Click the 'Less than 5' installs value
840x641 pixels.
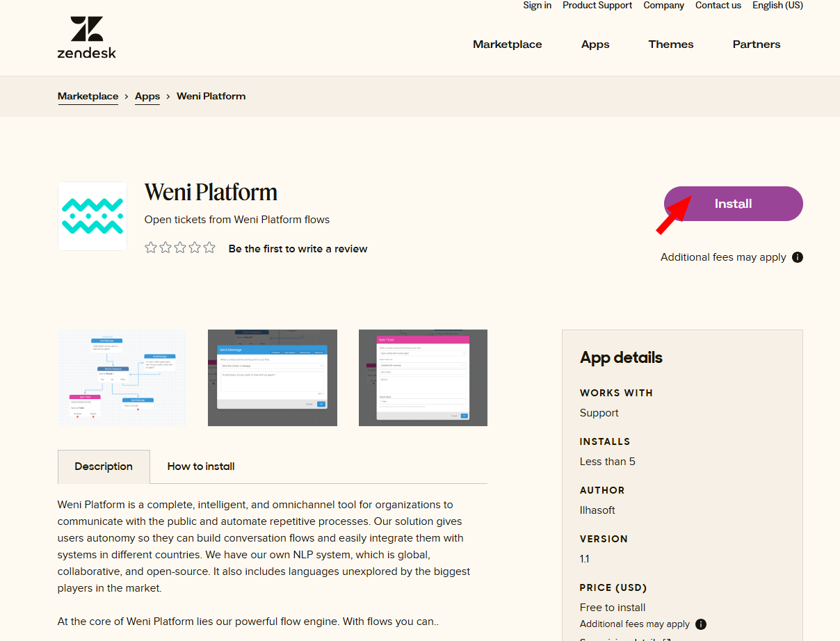pyautogui.click(x=608, y=462)
